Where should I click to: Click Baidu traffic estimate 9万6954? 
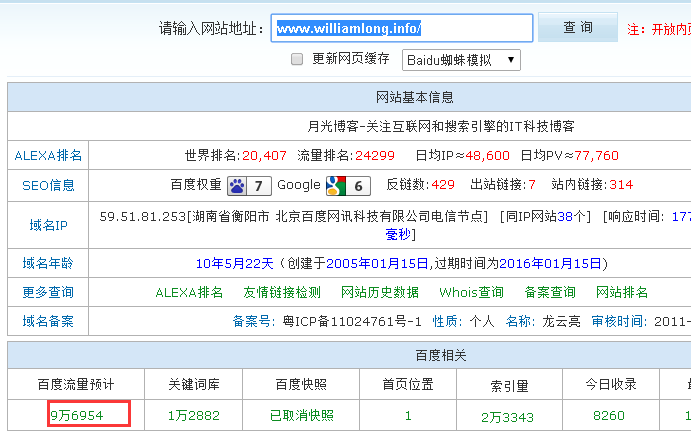(x=77, y=415)
